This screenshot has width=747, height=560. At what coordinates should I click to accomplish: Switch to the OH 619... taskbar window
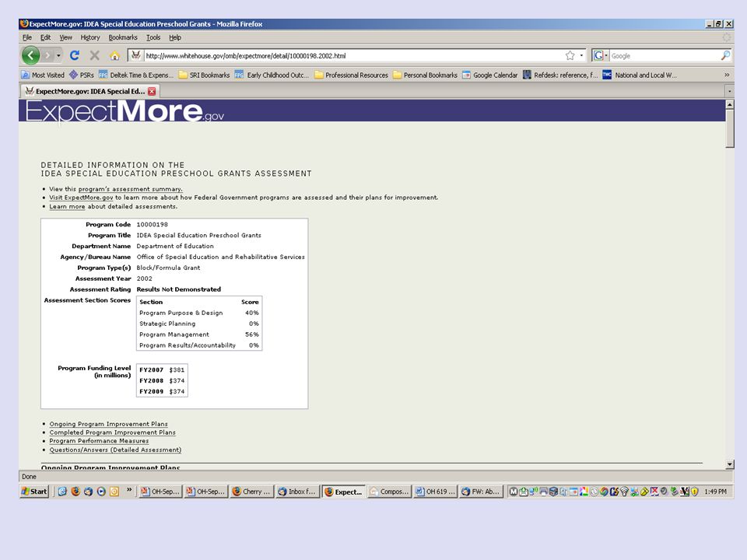click(x=435, y=492)
